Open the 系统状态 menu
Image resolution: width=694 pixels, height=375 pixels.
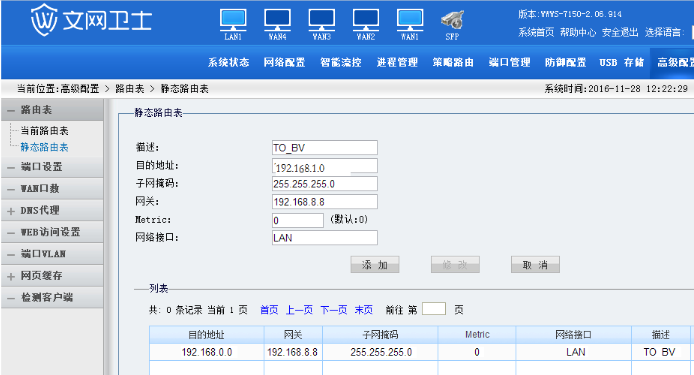click(x=228, y=62)
